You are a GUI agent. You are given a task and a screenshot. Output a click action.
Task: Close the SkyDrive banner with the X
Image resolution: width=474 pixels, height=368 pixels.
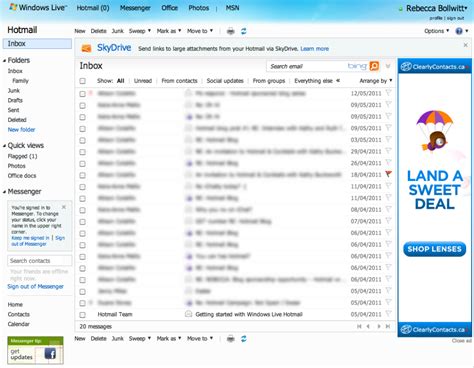point(465,45)
